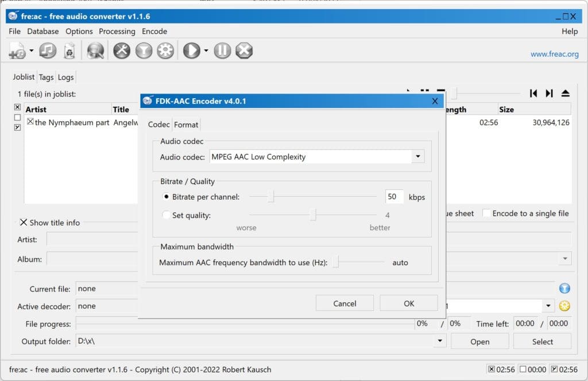Viewport: 588px width, 381px height.
Task: Open the File menu
Action: (x=14, y=32)
